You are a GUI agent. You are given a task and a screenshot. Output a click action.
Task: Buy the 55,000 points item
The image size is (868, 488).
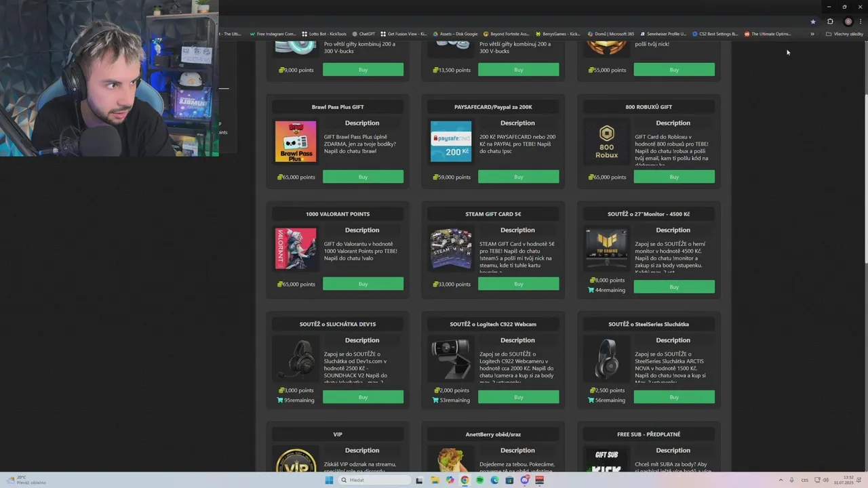point(674,70)
